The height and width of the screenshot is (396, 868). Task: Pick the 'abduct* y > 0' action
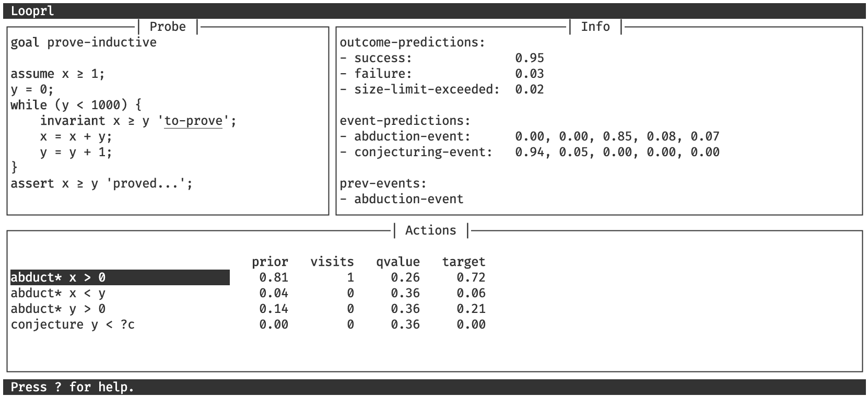58,309
